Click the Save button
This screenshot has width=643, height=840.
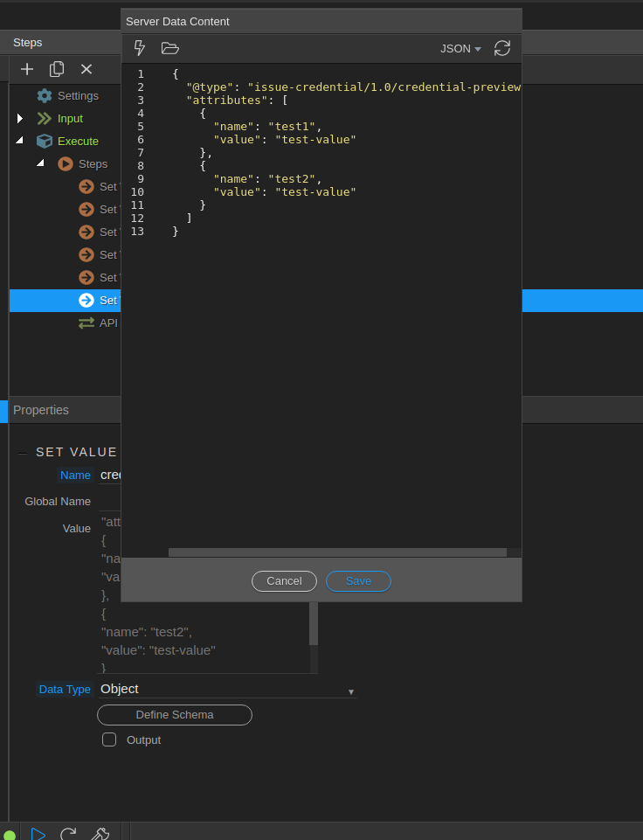click(x=358, y=580)
